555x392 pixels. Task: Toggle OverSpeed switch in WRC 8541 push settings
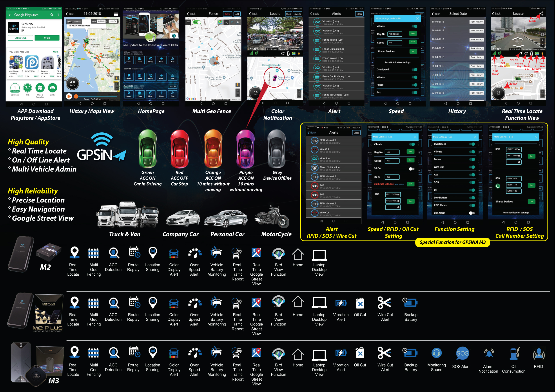coord(414,70)
